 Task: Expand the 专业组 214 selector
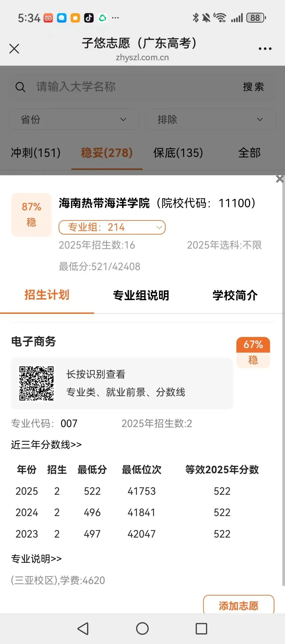[112, 227]
